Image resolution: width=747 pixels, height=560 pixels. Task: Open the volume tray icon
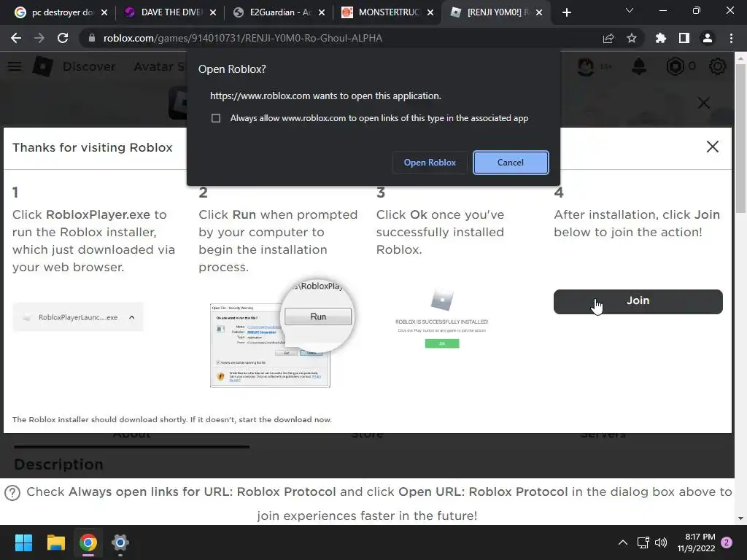tap(661, 542)
